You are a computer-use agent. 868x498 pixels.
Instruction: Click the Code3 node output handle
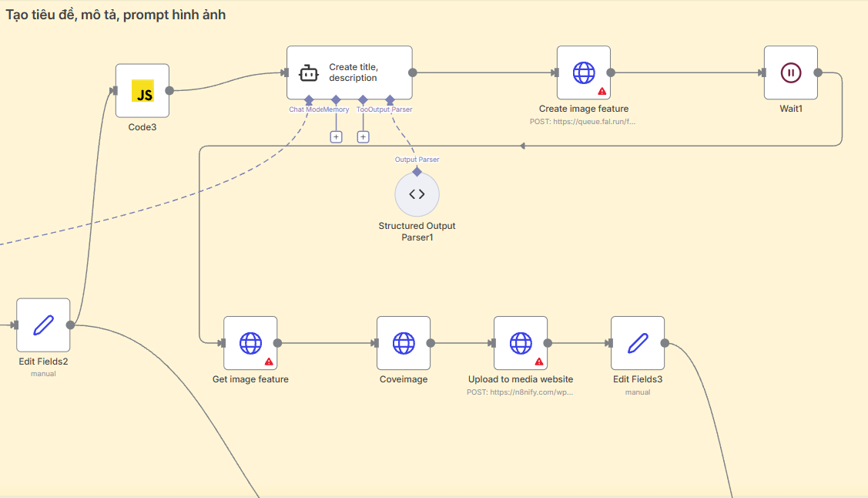coord(169,90)
